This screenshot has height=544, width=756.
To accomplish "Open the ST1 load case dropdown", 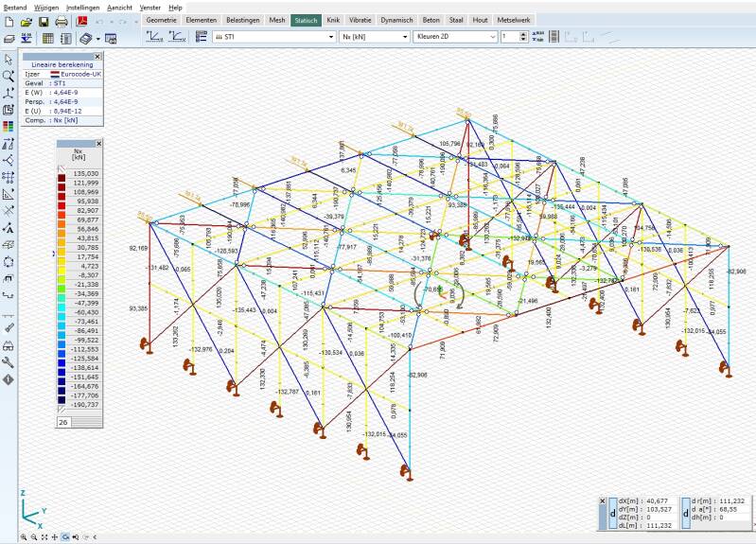I will pos(274,37).
